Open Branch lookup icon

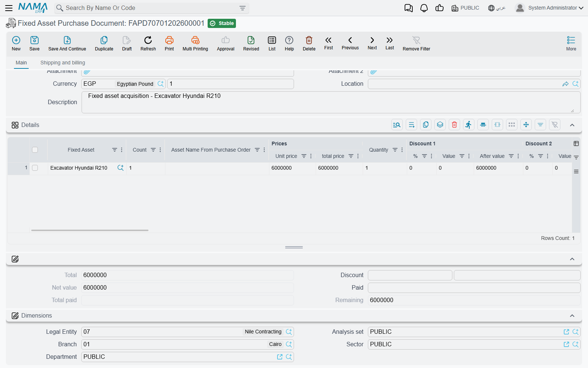[289, 344]
